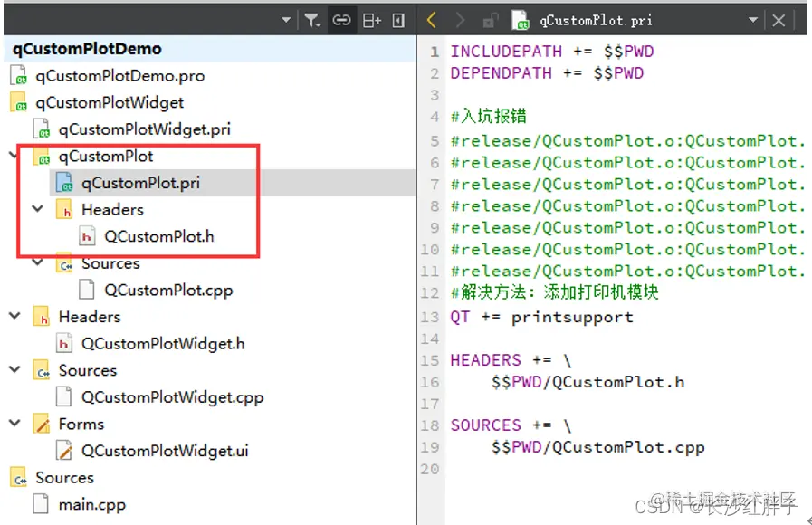Place cursor on INCLUDEPATH line
The width and height of the screenshot is (812, 525).
(552, 52)
